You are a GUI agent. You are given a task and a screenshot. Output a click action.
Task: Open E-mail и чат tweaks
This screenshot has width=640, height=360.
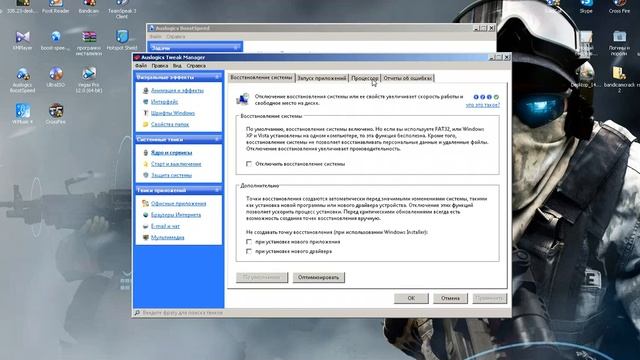click(165, 226)
